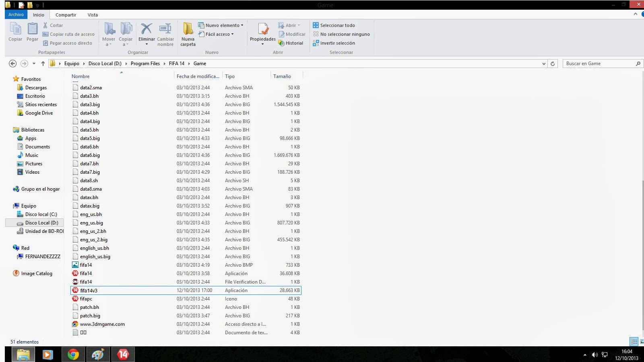The width and height of the screenshot is (644, 362).
Task: Click the Copiar ribbon icon
Action: (x=15, y=32)
